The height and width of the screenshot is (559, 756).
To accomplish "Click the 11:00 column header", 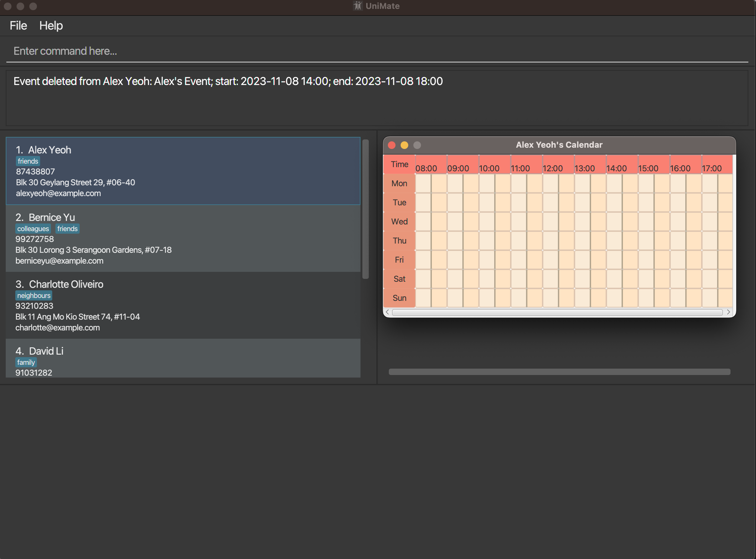I will pos(527,165).
